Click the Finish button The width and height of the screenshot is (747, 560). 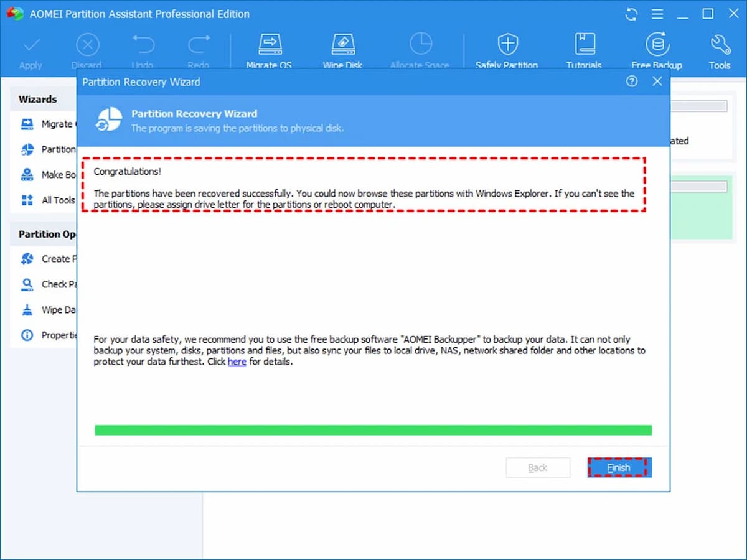(x=618, y=467)
